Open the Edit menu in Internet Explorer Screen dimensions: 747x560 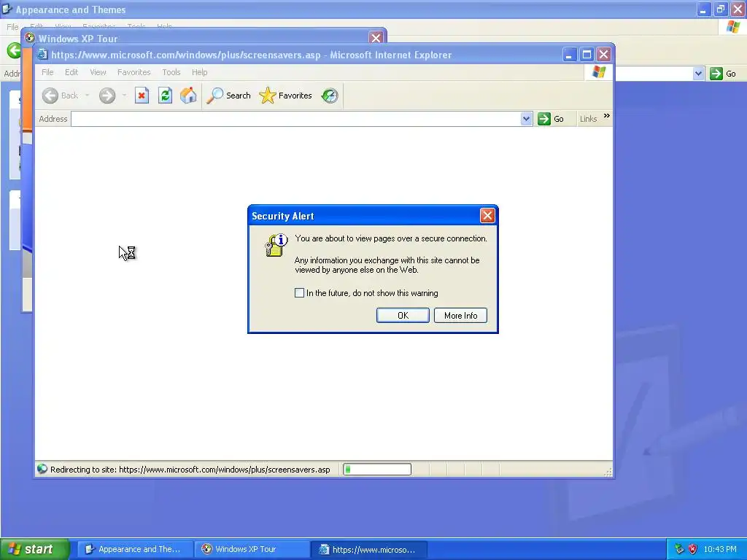coord(71,72)
